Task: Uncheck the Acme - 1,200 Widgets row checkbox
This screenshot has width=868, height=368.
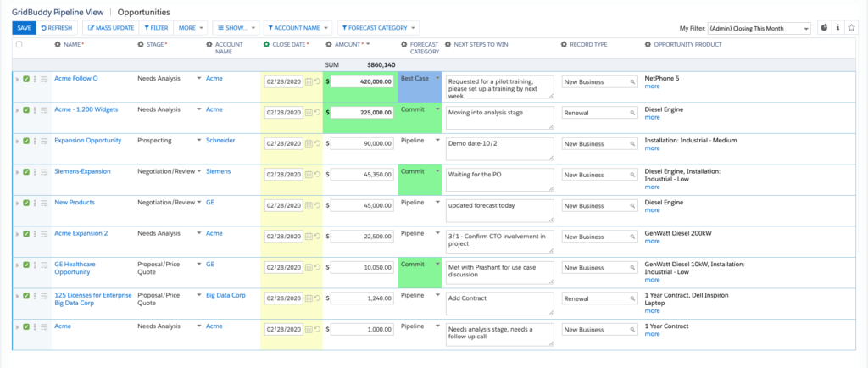Action: 26,110
